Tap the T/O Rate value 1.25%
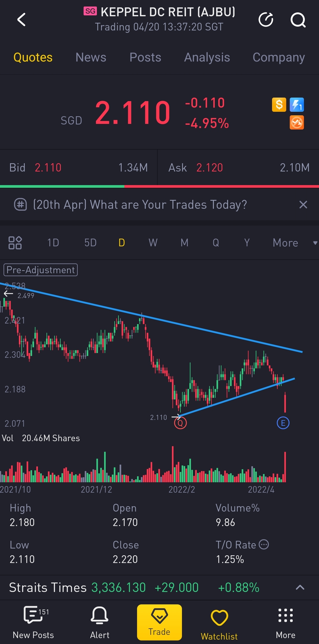Image resolution: width=319 pixels, height=644 pixels. tap(230, 559)
